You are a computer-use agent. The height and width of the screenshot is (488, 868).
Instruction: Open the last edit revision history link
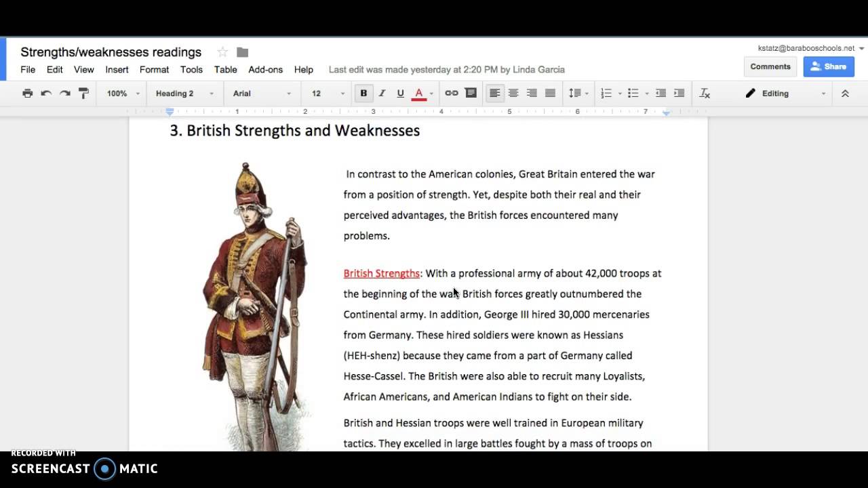click(x=447, y=69)
